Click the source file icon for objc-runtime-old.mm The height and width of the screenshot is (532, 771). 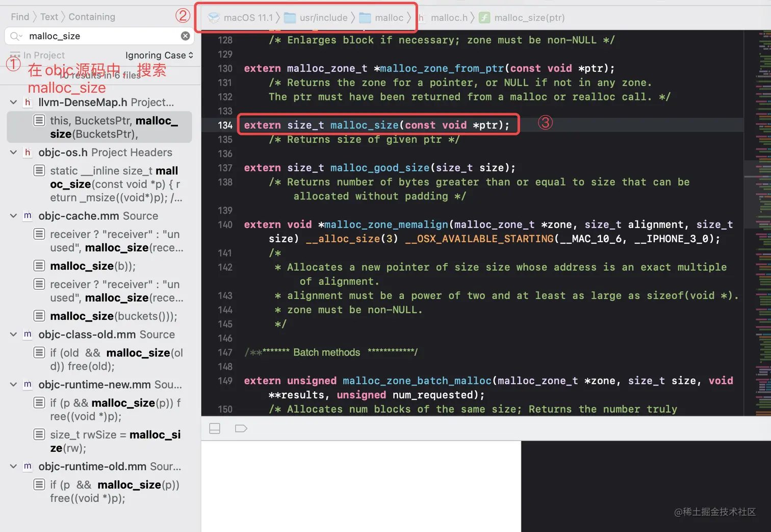[28, 466]
